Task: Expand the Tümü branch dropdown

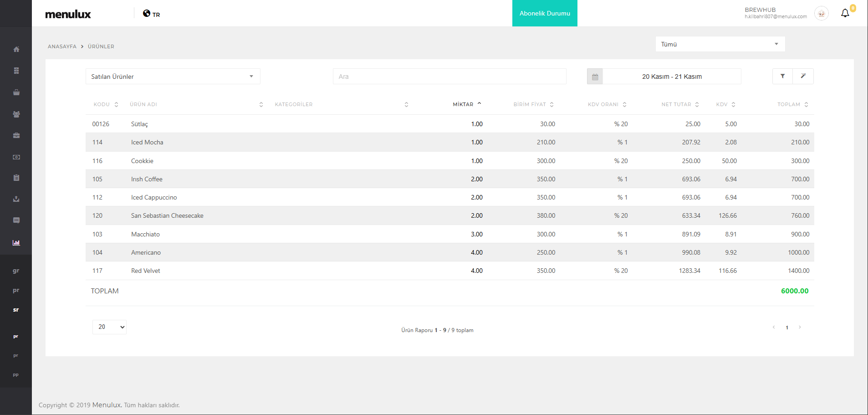Action: point(720,44)
